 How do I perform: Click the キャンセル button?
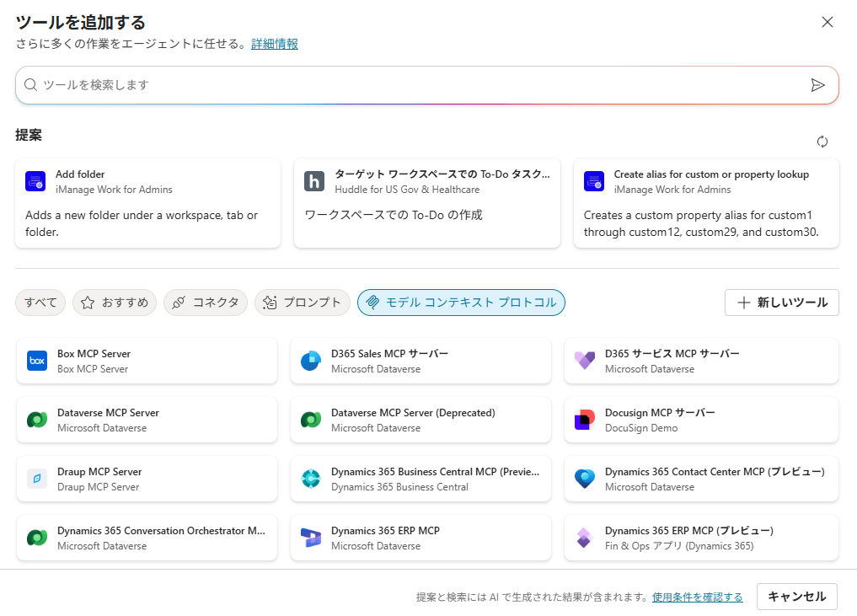coord(797,597)
